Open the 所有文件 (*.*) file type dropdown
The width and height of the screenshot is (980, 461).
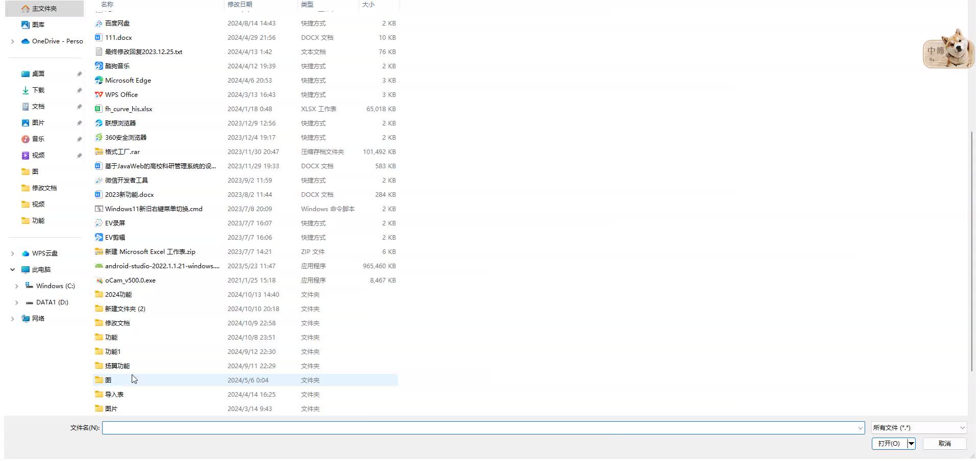point(919,428)
